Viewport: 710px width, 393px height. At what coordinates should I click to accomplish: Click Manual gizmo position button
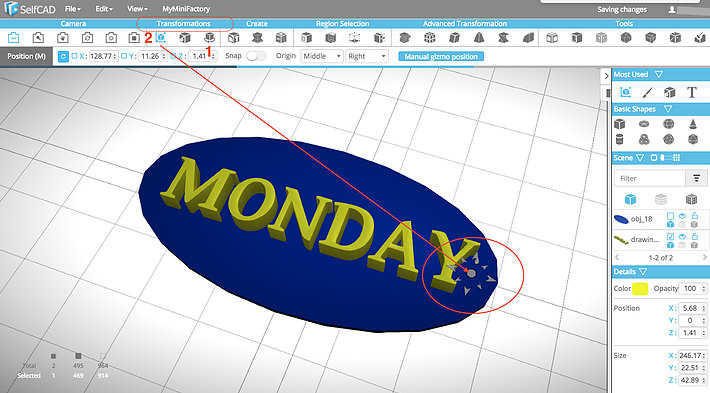tap(441, 57)
